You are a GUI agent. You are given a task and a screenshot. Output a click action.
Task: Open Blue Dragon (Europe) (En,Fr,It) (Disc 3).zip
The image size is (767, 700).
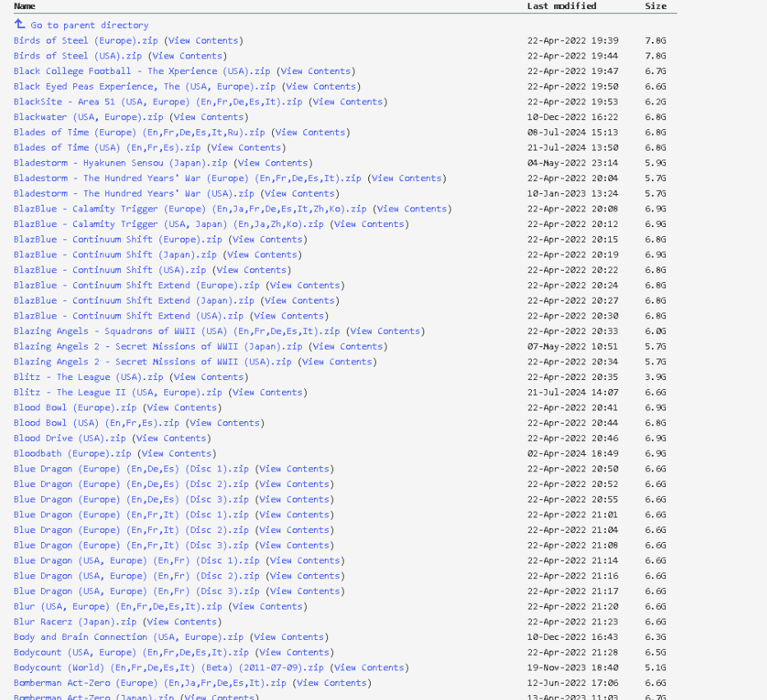click(x=131, y=545)
